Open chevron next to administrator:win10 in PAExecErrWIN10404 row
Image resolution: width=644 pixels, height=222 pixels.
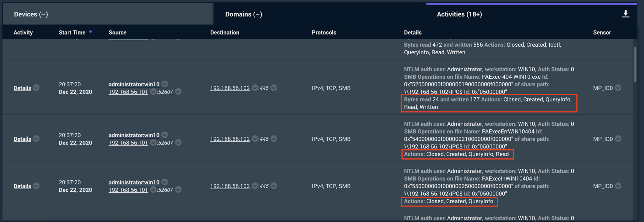point(165,135)
